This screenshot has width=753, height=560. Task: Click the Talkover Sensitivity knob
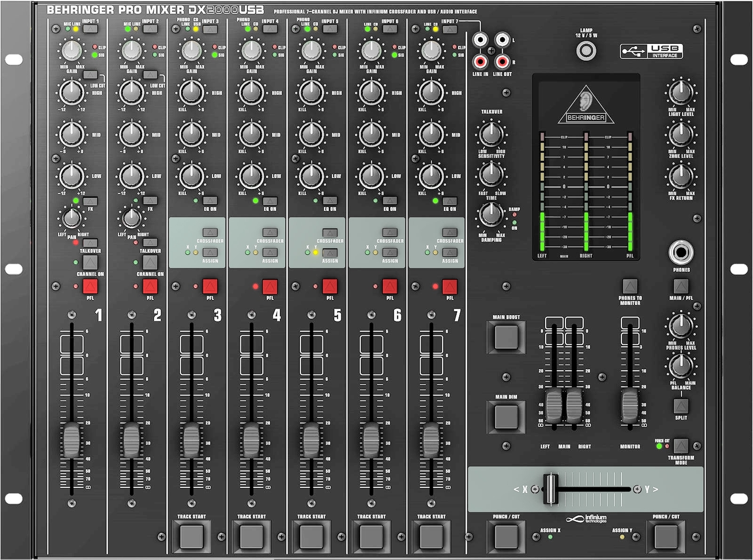(491, 134)
